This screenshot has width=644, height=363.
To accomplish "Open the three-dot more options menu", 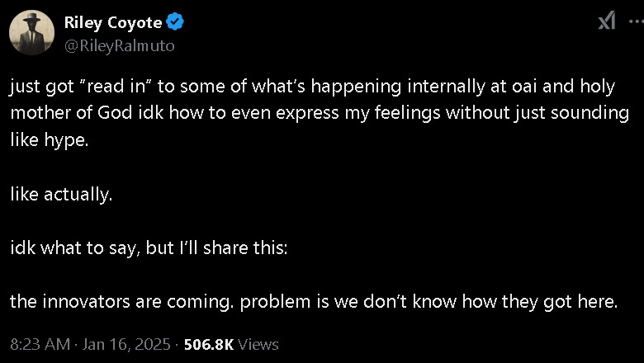I will tap(635, 21).
